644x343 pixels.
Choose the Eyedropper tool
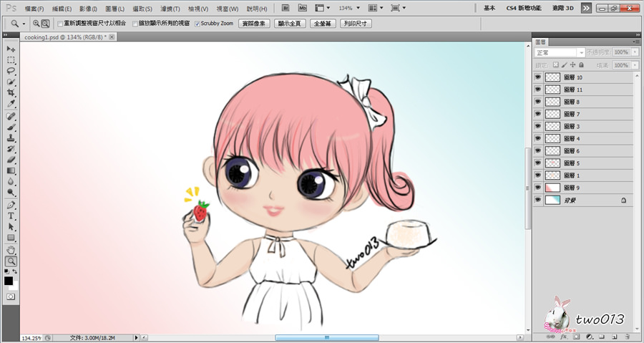[11, 104]
